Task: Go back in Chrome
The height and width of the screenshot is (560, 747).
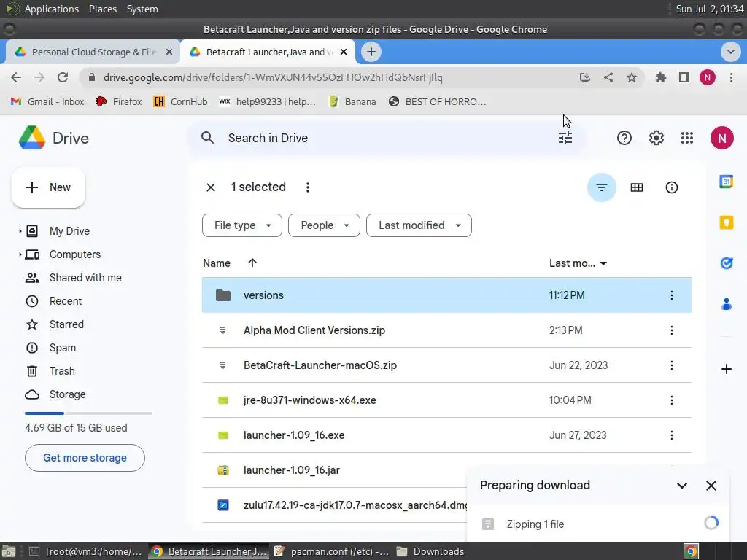Action: 16,77
